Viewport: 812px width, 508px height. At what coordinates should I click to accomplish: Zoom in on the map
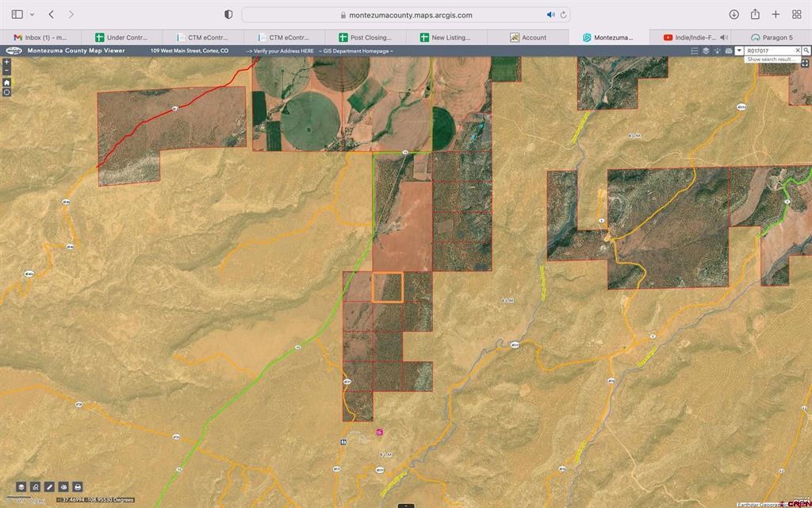pos(7,62)
